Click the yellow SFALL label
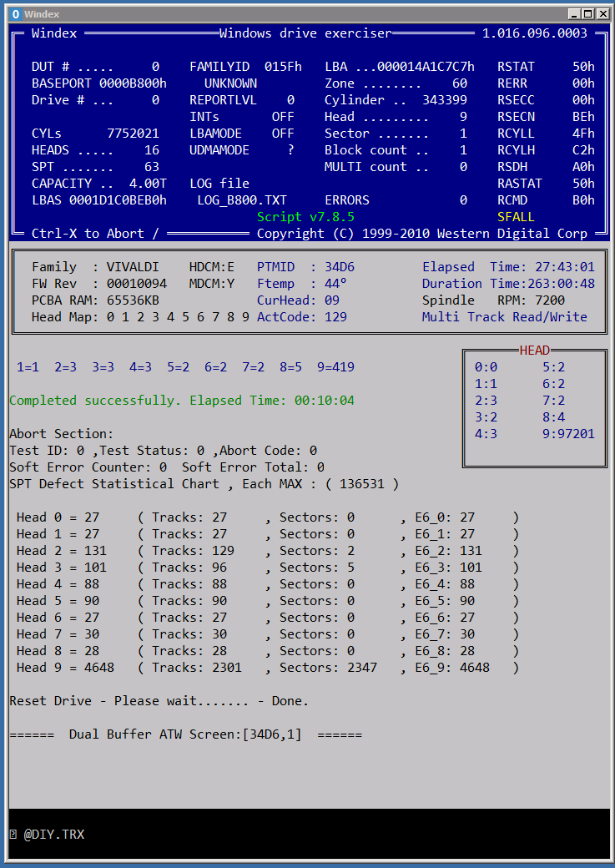 516,217
